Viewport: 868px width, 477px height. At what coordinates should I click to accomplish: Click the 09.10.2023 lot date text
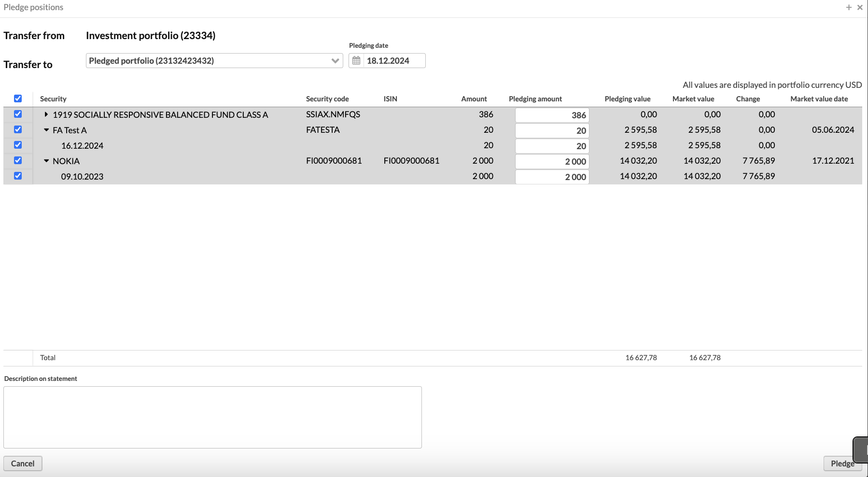[x=82, y=177]
